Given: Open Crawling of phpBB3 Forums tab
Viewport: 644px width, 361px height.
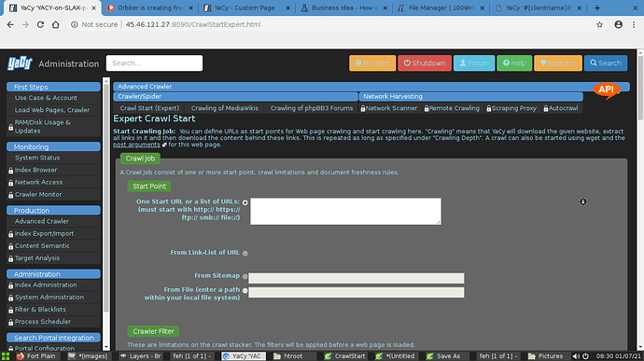Looking at the screenshot, I should 312,108.
